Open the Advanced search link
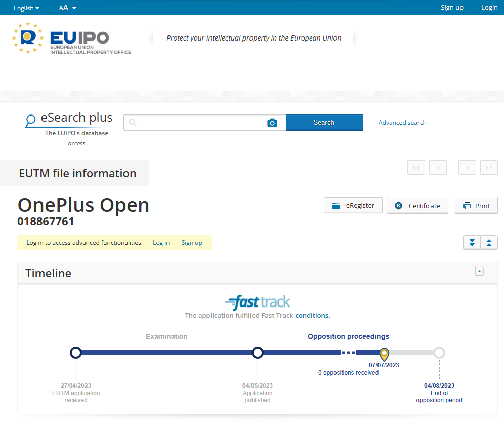 [402, 123]
